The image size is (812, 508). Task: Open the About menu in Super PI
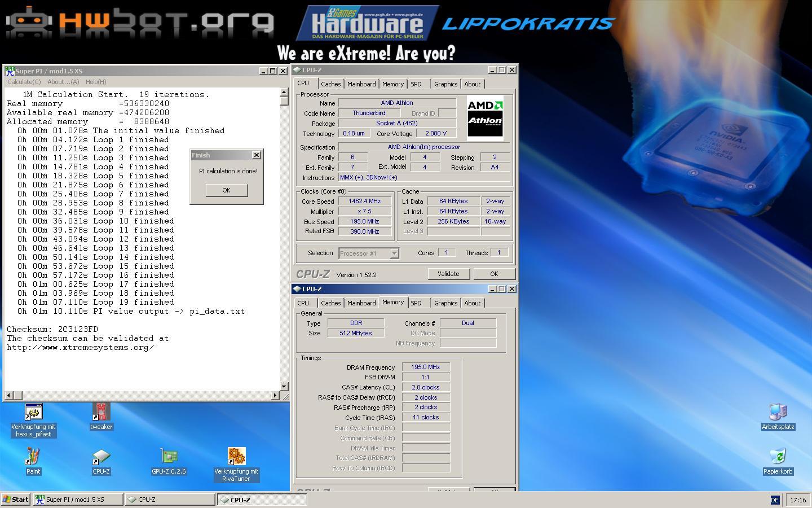click(63, 82)
